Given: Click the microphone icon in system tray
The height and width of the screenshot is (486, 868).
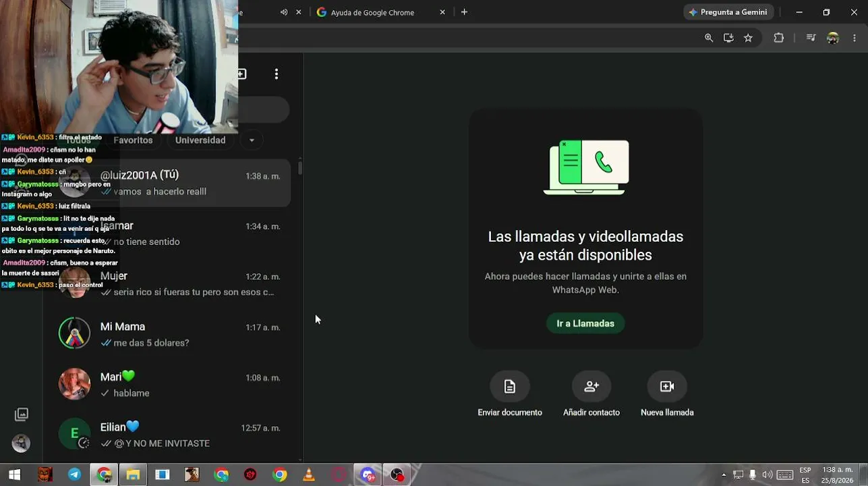Looking at the screenshot, I should 753,475.
